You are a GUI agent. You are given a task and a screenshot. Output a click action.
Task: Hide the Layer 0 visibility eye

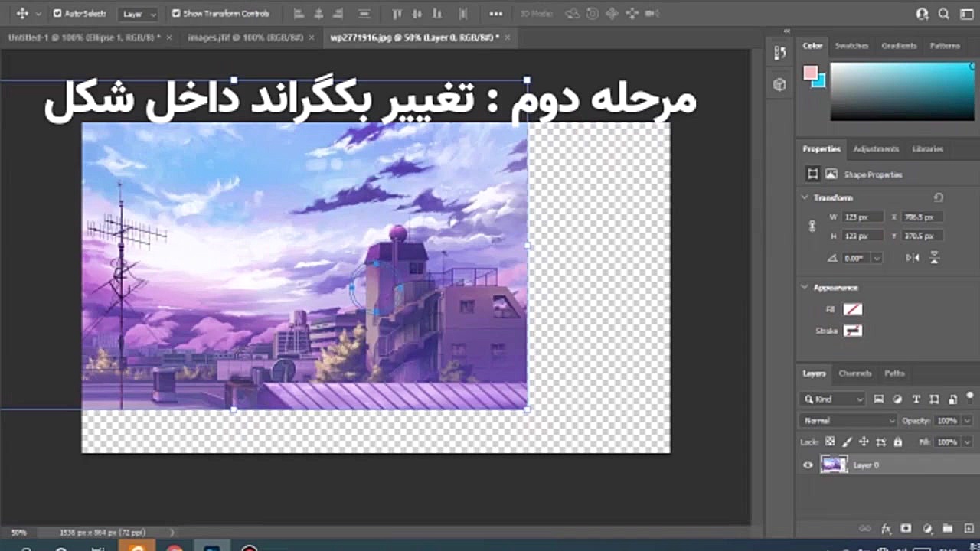pos(807,465)
